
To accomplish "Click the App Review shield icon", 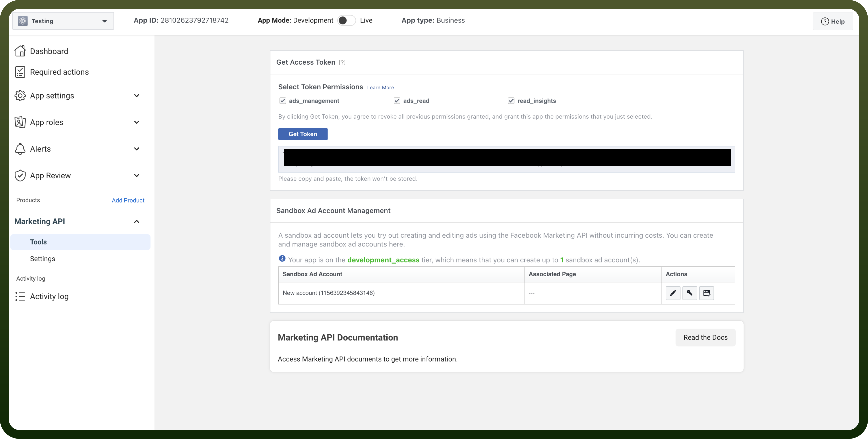I will coord(20,175).
